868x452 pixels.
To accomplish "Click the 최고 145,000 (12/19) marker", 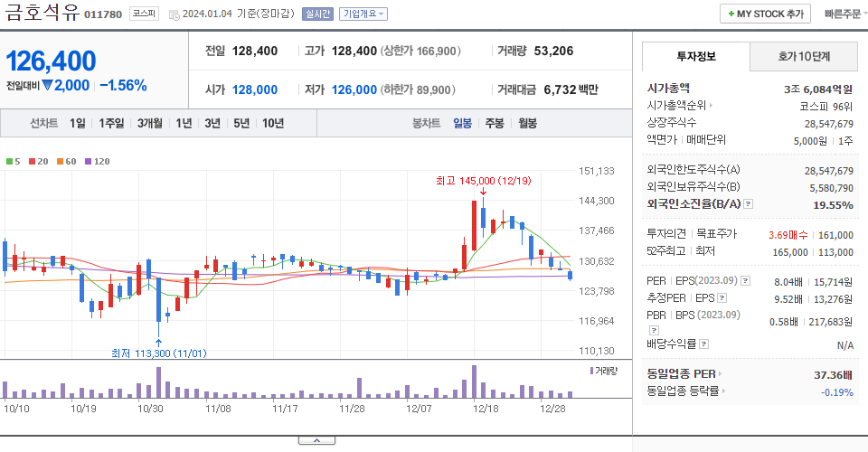I will point(483,181).
